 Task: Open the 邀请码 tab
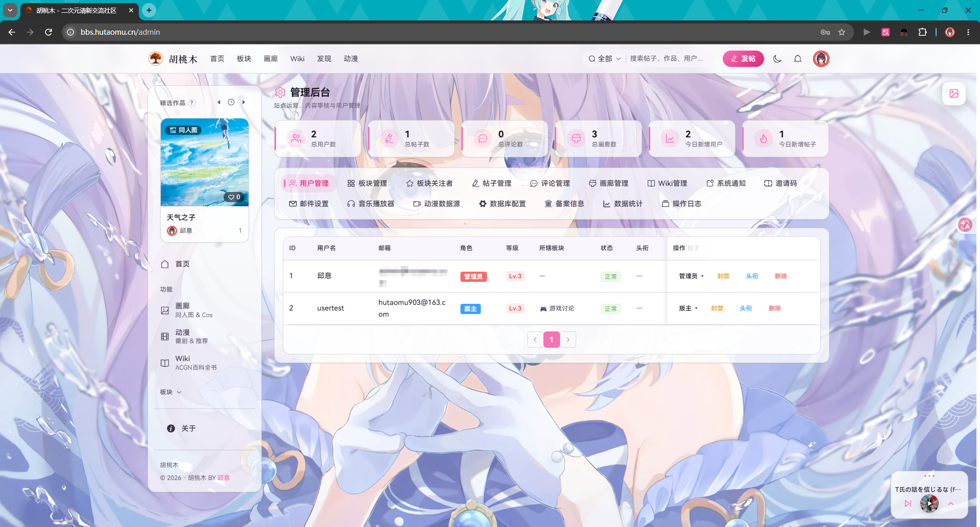780,183
